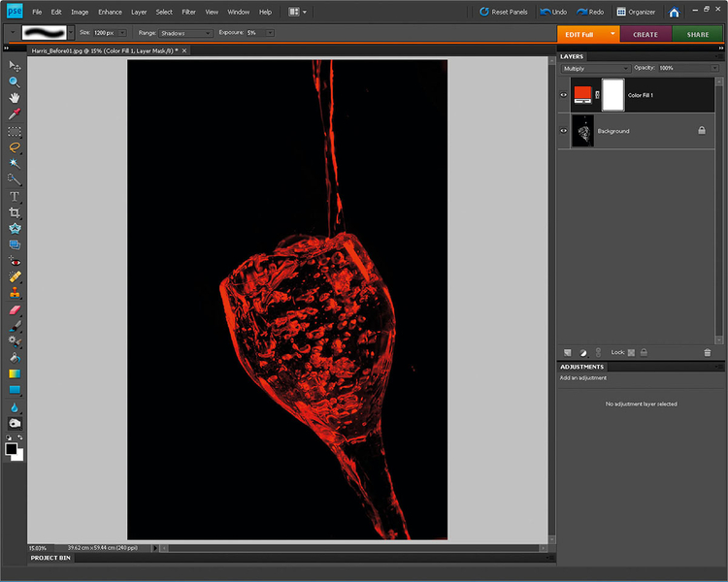The height and width of the screenshot is (582, 728).
Task: Open the Filter menu
Action: tap(188, 12)
